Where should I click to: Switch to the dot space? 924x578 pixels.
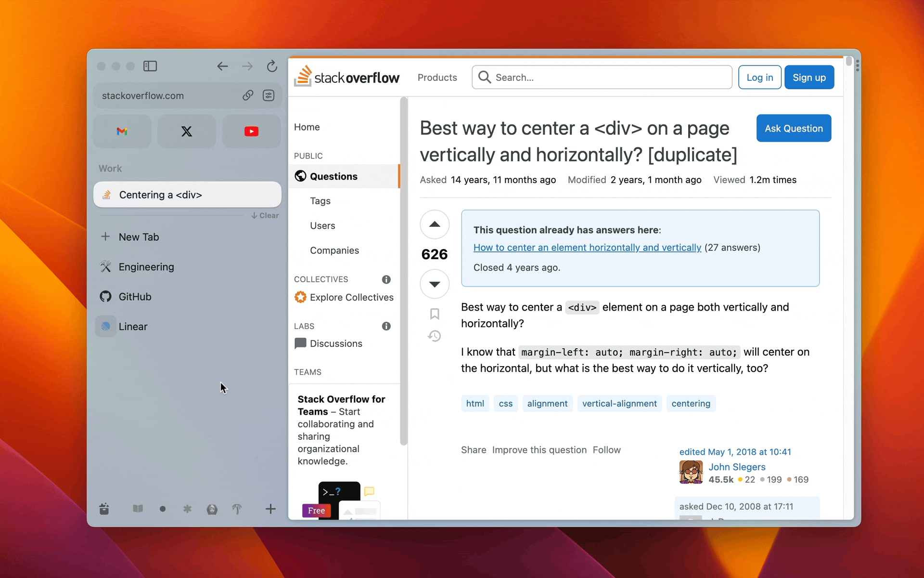point(163,509)
